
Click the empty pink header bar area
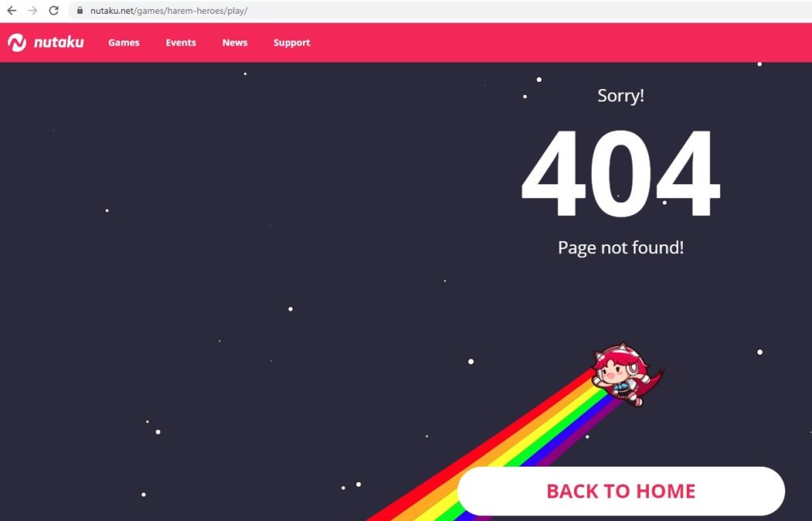point(559,42)
